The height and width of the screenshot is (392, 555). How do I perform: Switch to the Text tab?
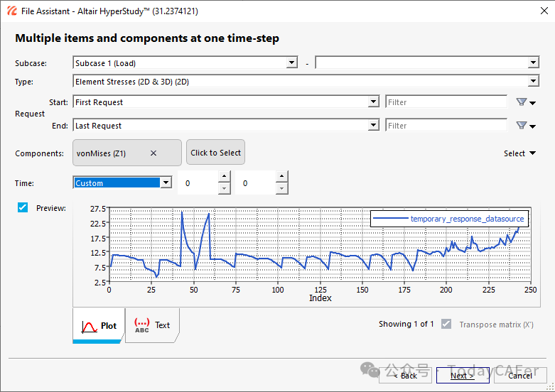tap(152, 325)
